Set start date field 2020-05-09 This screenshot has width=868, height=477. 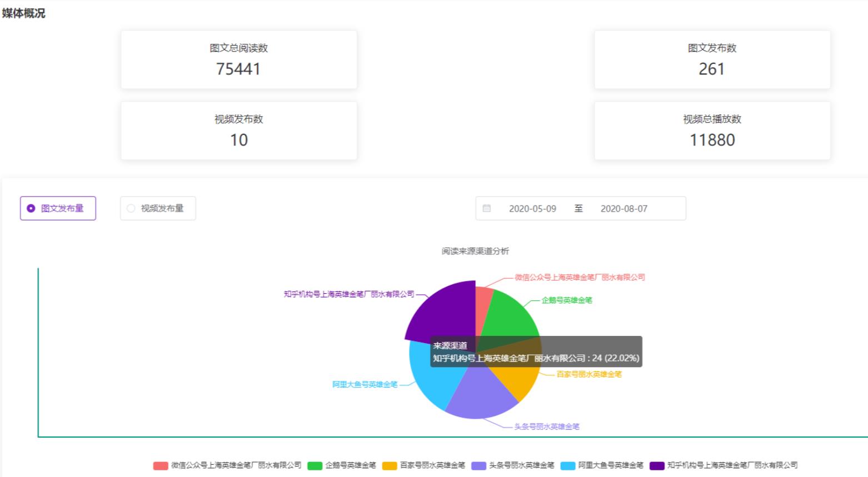click(532, 209)
